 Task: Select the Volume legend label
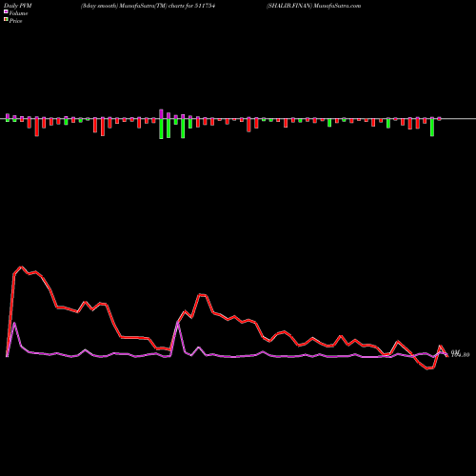point(18,13)
